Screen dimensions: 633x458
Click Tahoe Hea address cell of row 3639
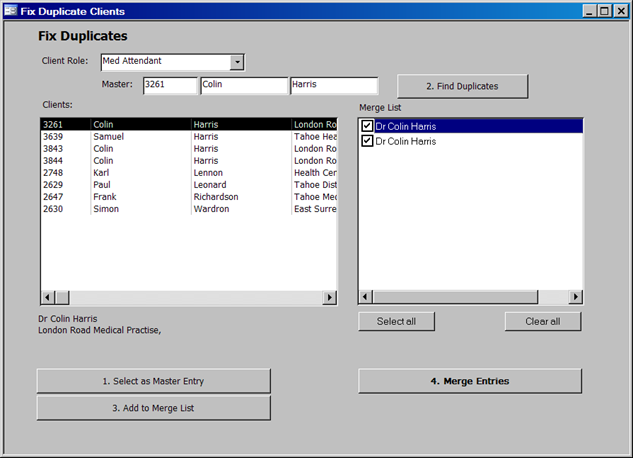(x=315, y=136)
